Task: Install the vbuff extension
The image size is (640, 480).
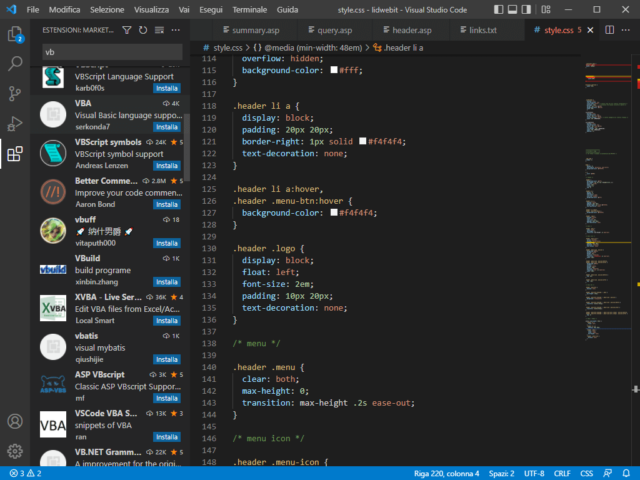Action: point(167,243)
